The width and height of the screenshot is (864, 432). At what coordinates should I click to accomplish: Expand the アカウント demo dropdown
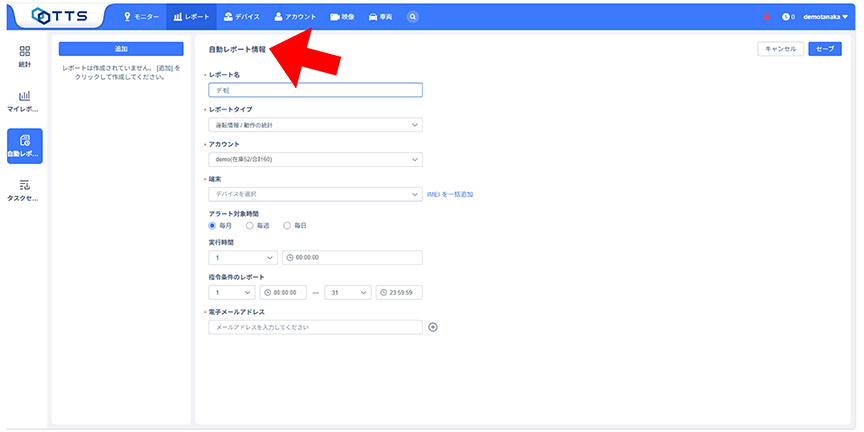pyautogui.click(x=315, y=159)
